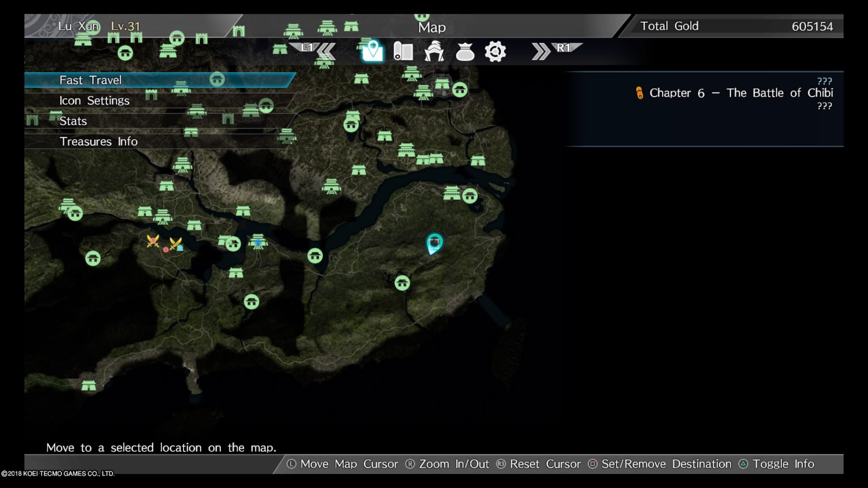Select the southernmost castle icon on the coast

click(88, 386)
